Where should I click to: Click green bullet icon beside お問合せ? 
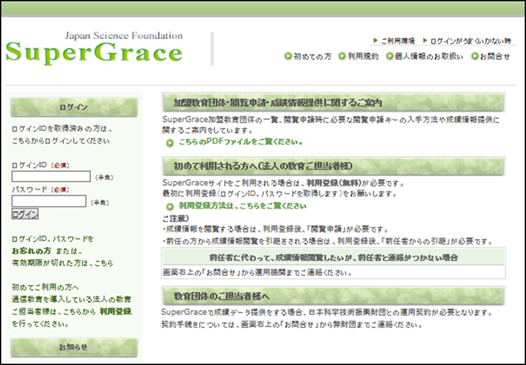(x=475, y=56)
